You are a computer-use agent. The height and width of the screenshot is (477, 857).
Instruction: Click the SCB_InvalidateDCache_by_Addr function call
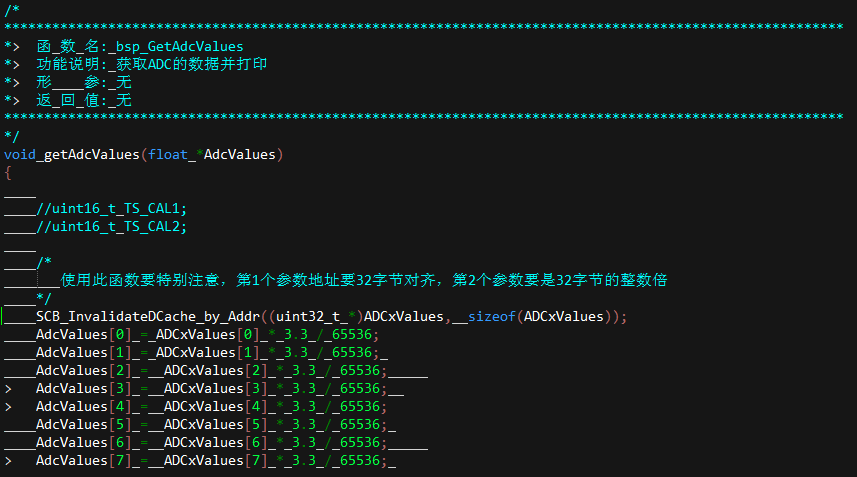coord(148,316)
